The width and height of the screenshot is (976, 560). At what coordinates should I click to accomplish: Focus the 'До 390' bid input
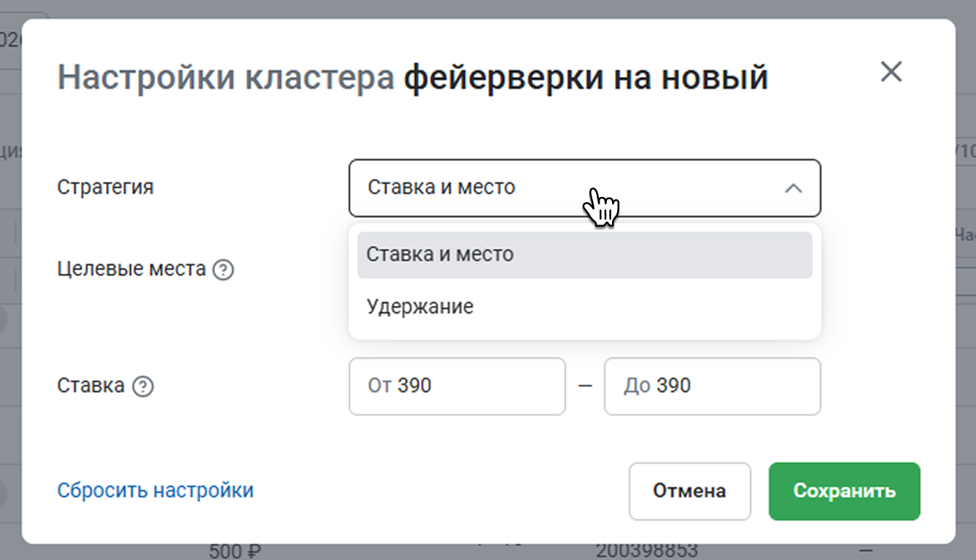(x=712, y=386)
